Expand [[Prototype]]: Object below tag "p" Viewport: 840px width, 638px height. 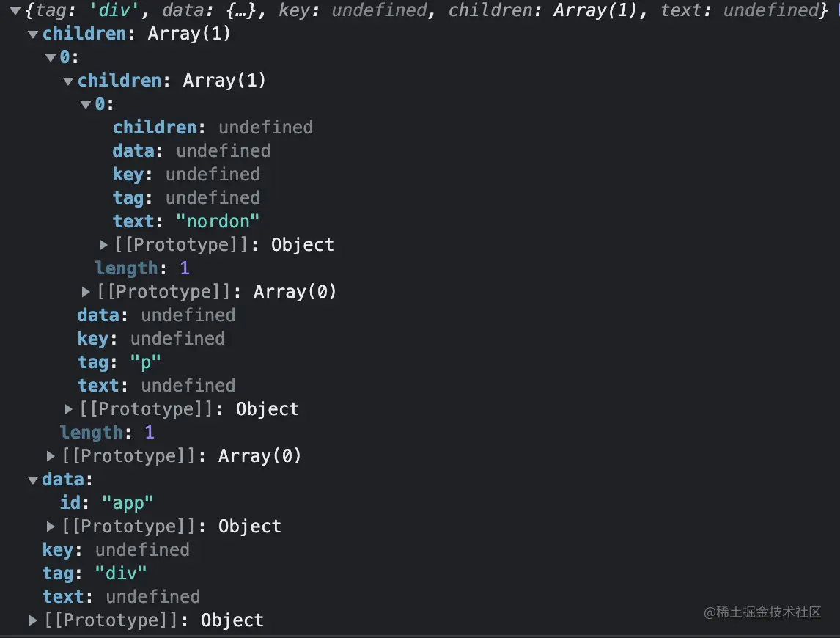tap(68, 409)
